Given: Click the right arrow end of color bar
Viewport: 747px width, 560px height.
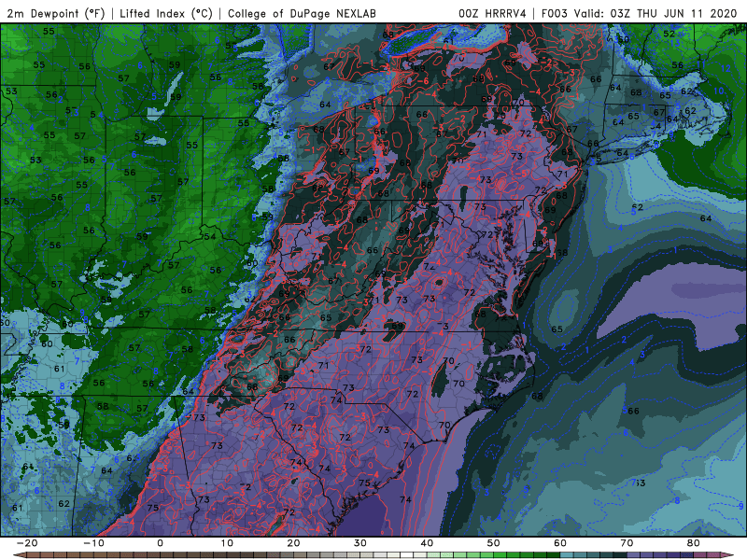Looking at the screenshot, I should point(727,554).
